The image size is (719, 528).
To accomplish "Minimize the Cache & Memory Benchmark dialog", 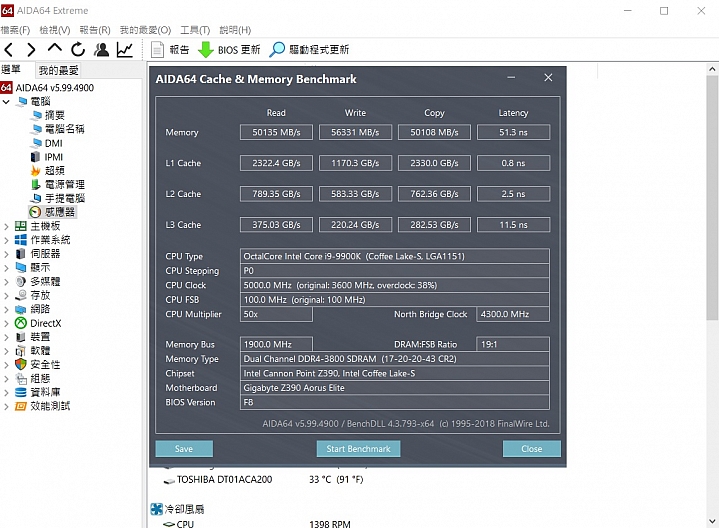I will tap(511, 78).
